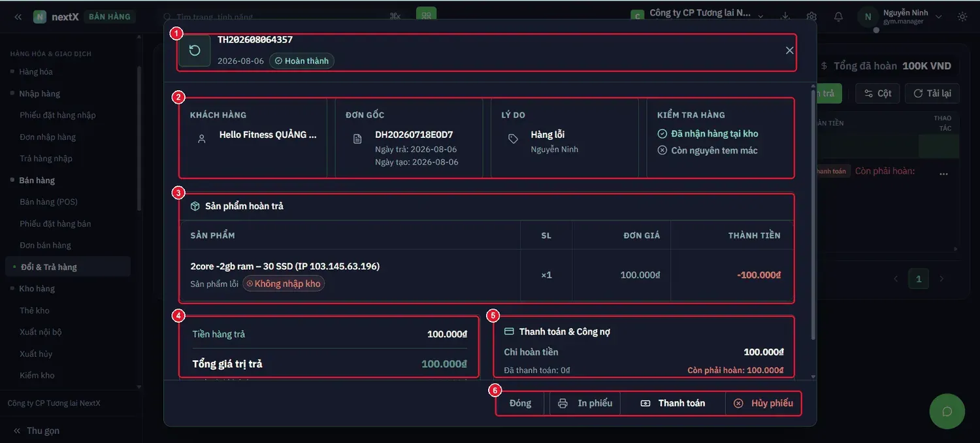The height and width of the screenshot is (443, 980).
Task: Go to Đơn nhập hàng
Action: coord(48,137)
